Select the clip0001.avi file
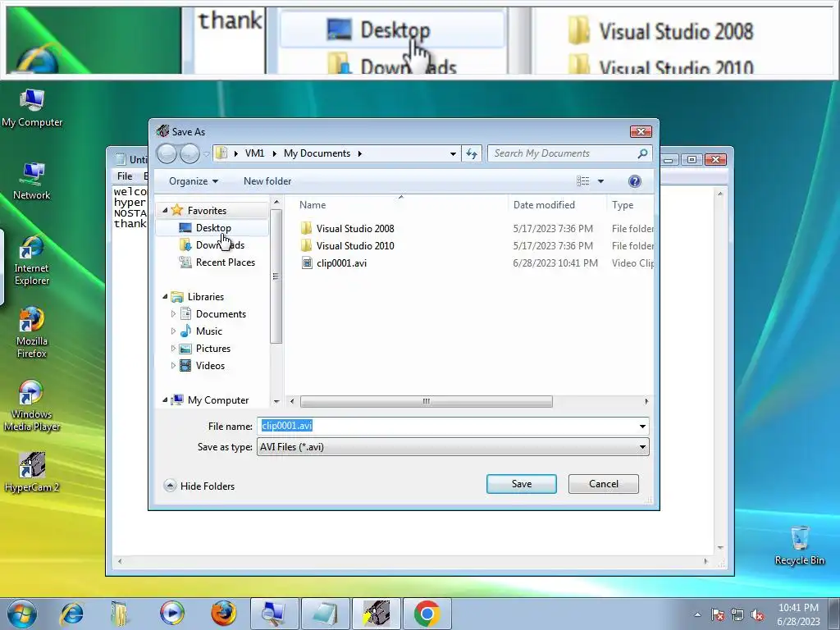 341,263
